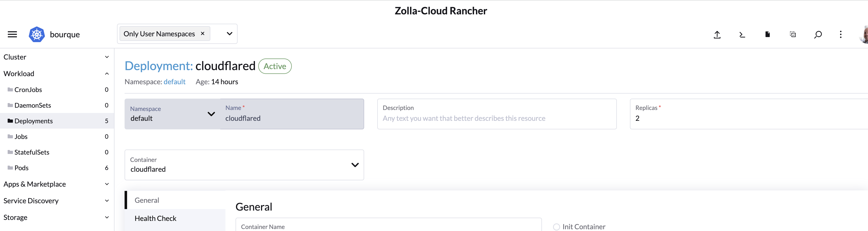Viewport: 868px width, 231px height.
Task: Open the kebab overflow menu icon
Action: 841,34
